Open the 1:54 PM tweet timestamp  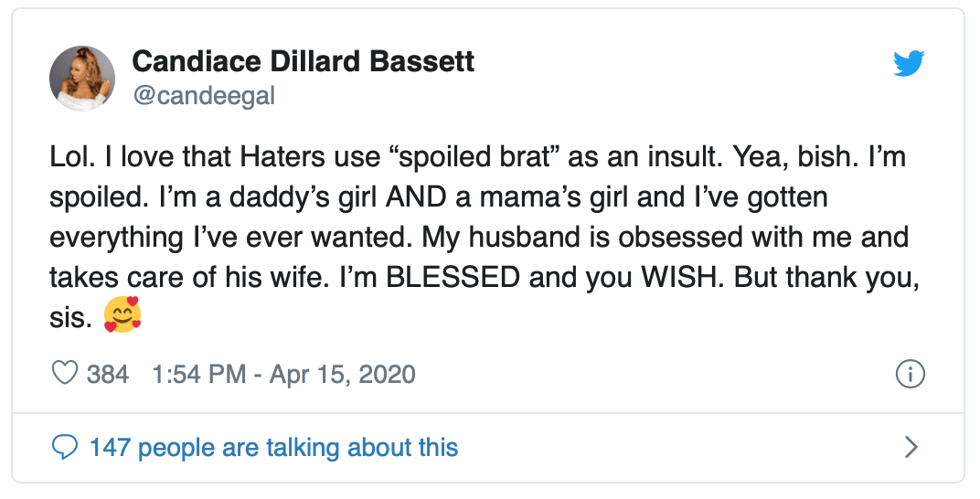click(x=197, y=374)
